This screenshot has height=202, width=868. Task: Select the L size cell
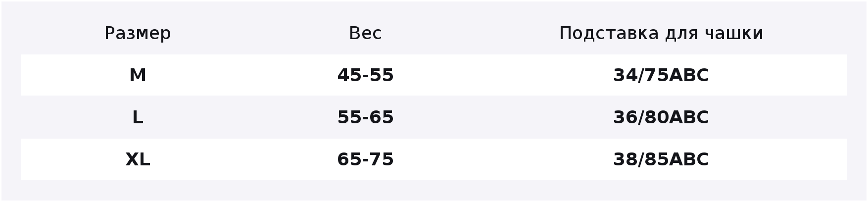138,117
